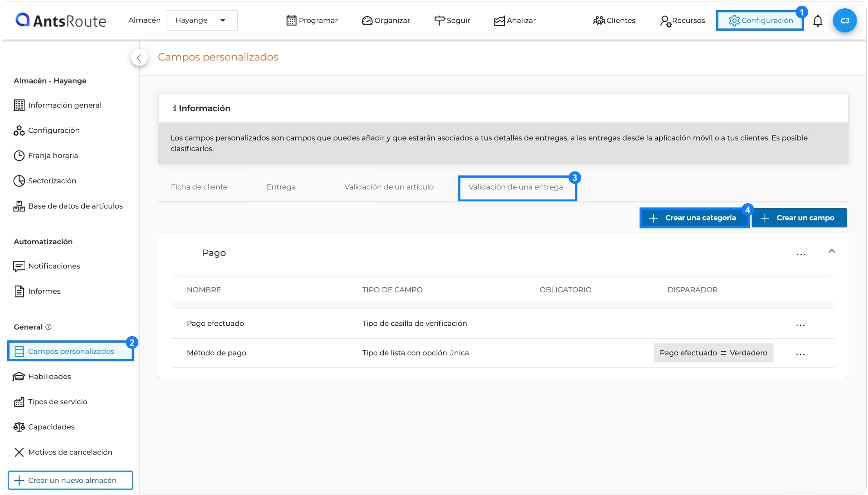The image size is (868, 495).
Task: Switch to the Ficha de cliente tab
Action: pyautogui.click(x=199, y=187)
